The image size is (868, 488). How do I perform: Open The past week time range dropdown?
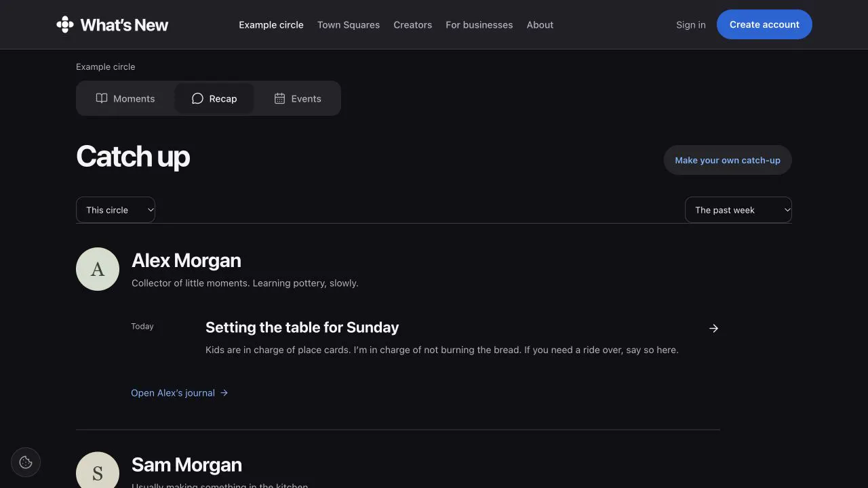[738, 210]
